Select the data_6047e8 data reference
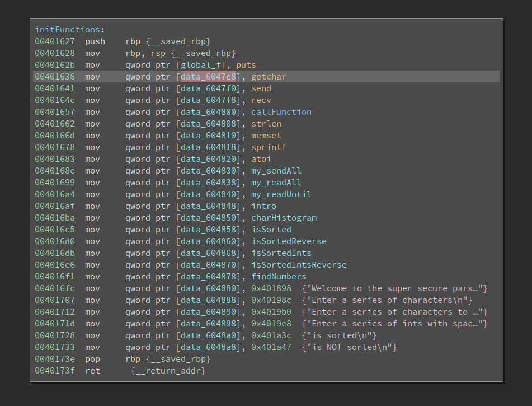The width and height of the screenshot is (532, 406). pos(208,76)
